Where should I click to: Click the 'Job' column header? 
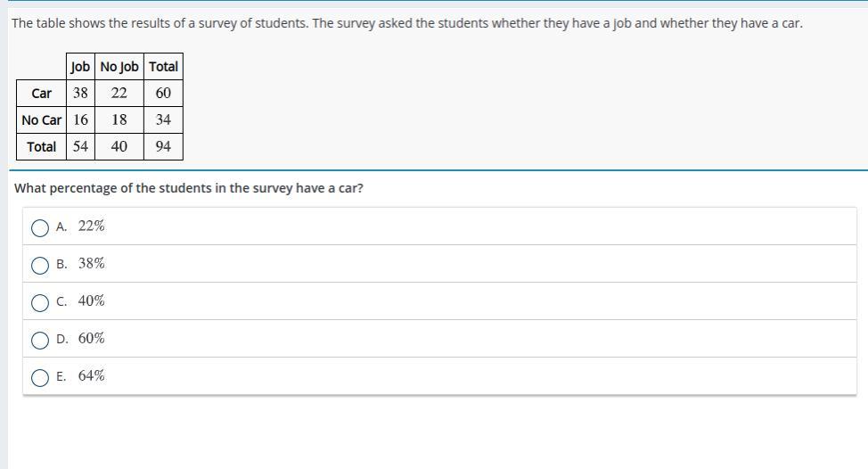tap(80, 66)
